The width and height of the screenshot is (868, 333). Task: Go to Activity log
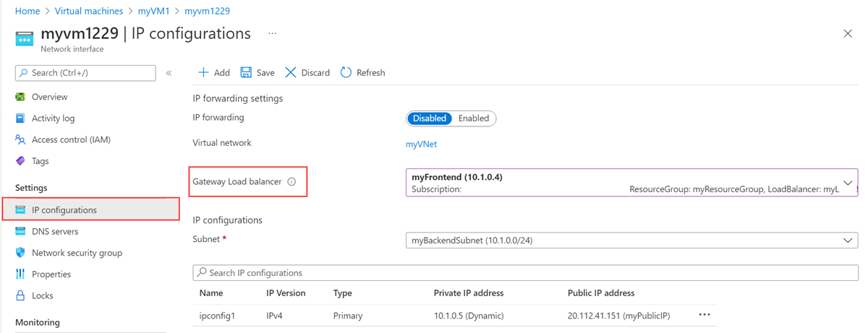point(53,118)
